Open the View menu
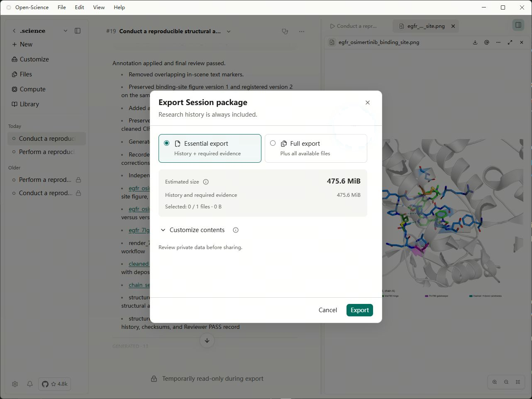532x399 pixels. (x=99, y=7)
